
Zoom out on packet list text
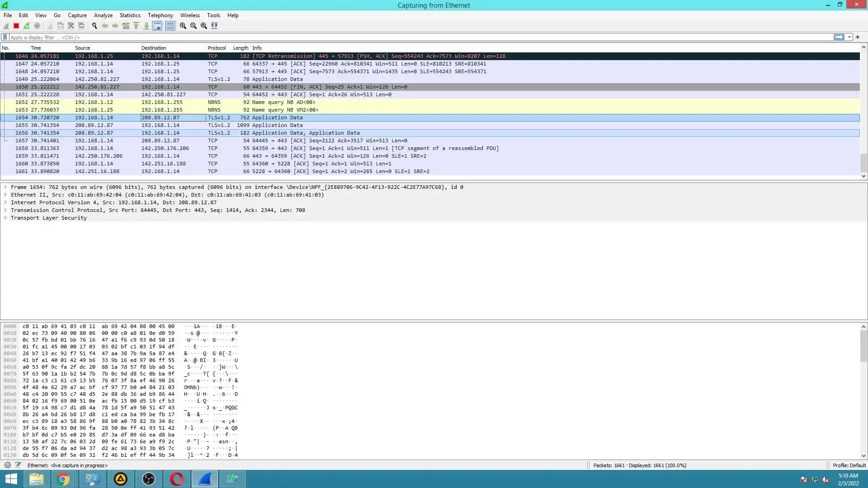(x=193, y=26)
